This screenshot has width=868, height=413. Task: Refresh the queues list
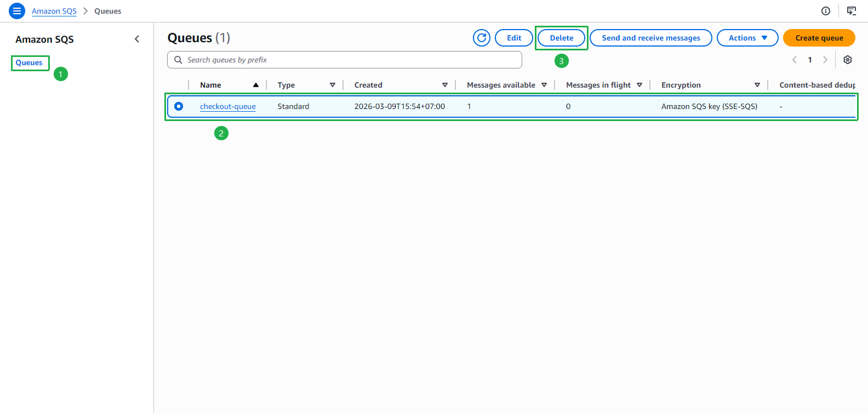point(482,38)
